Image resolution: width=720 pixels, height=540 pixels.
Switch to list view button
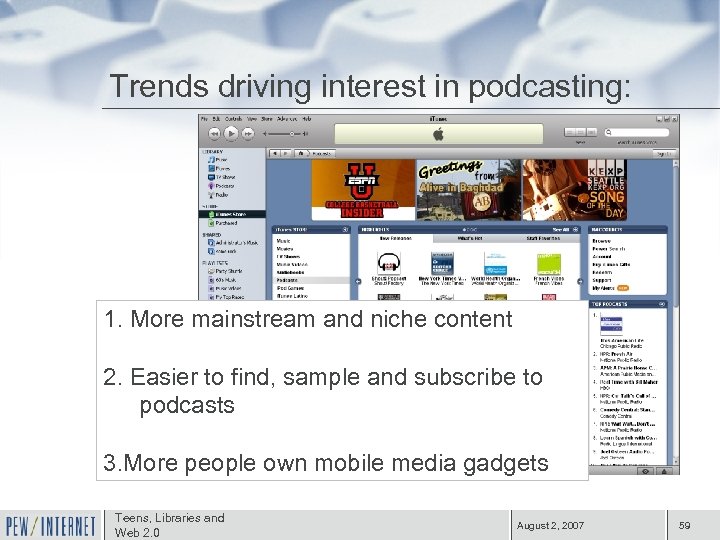(x=569, y=132)
